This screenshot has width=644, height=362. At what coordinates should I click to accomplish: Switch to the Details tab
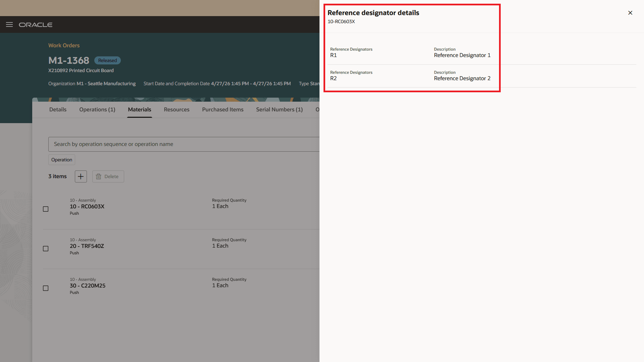[x=58, y=109]
